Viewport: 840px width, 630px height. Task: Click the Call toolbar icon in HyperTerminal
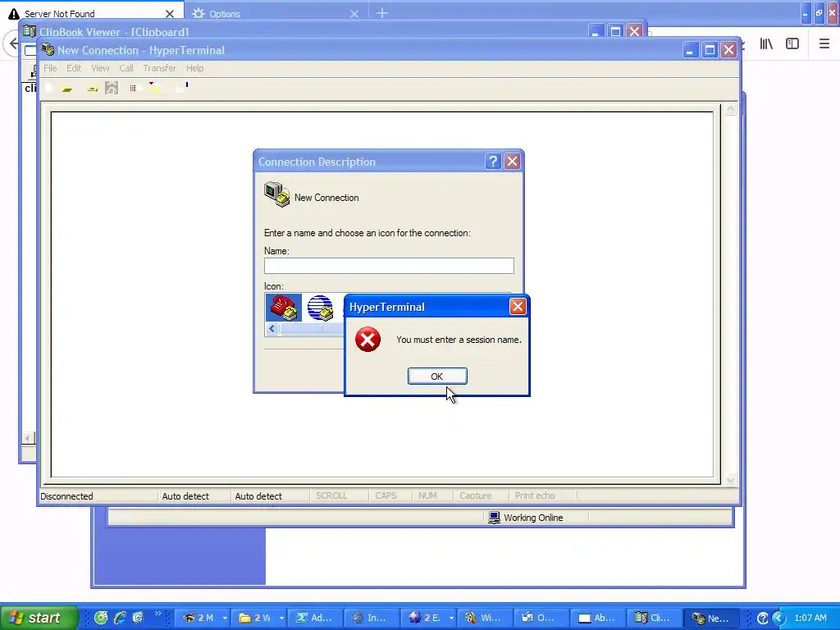[92, 88]
